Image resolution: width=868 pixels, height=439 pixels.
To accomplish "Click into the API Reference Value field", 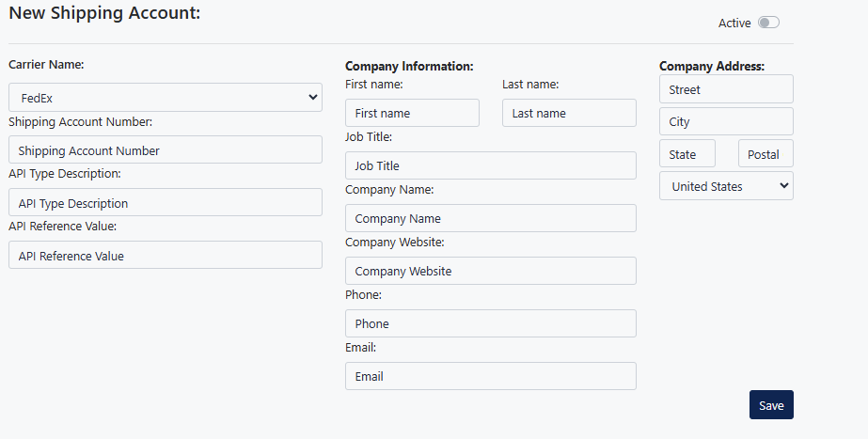I will pos(165,255).
